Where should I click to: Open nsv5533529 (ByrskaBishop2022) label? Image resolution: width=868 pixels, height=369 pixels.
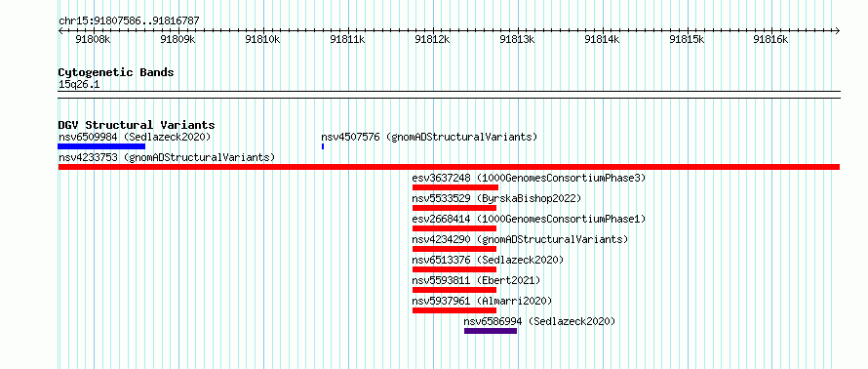[x=496, y=198]
